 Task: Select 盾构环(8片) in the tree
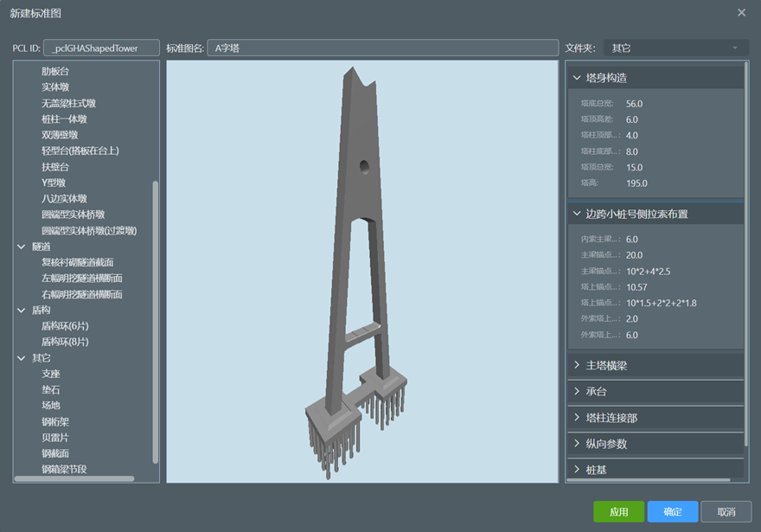coord(65,342)
